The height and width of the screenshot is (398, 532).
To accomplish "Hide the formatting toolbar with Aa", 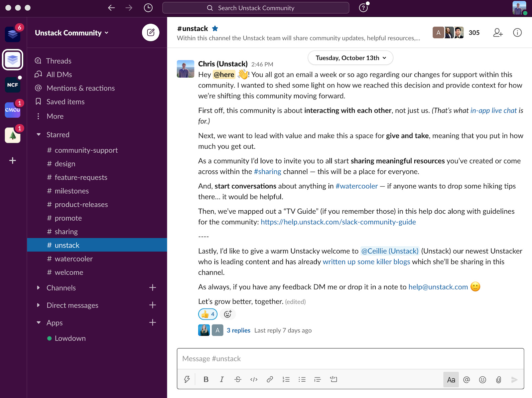I will (451, 379).
